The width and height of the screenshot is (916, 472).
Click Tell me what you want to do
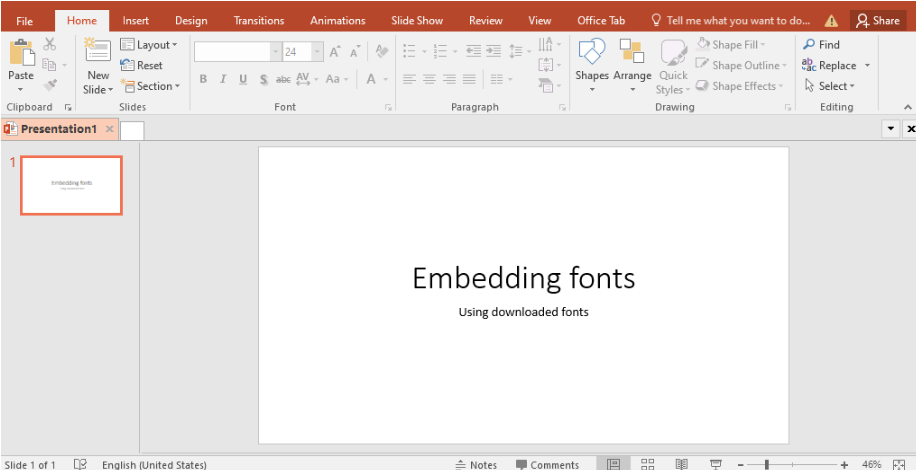tap(730, 20)
